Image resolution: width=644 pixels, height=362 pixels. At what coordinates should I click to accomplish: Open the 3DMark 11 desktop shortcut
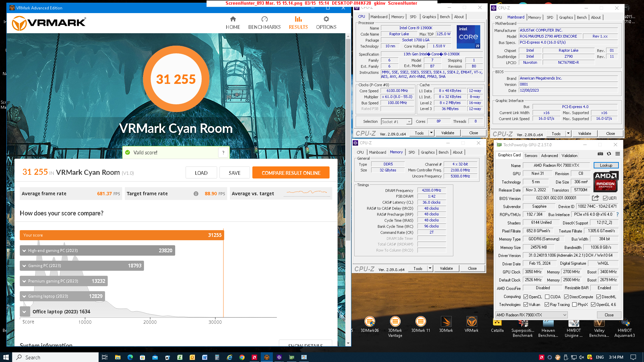click(420, 324)
